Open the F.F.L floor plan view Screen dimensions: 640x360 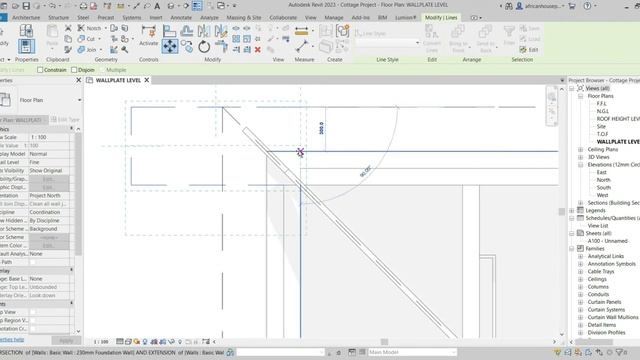(602, 104)
